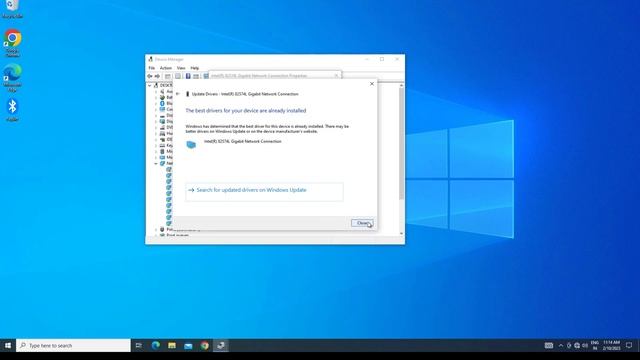Expand the IDE controllers category

(156, 139)
